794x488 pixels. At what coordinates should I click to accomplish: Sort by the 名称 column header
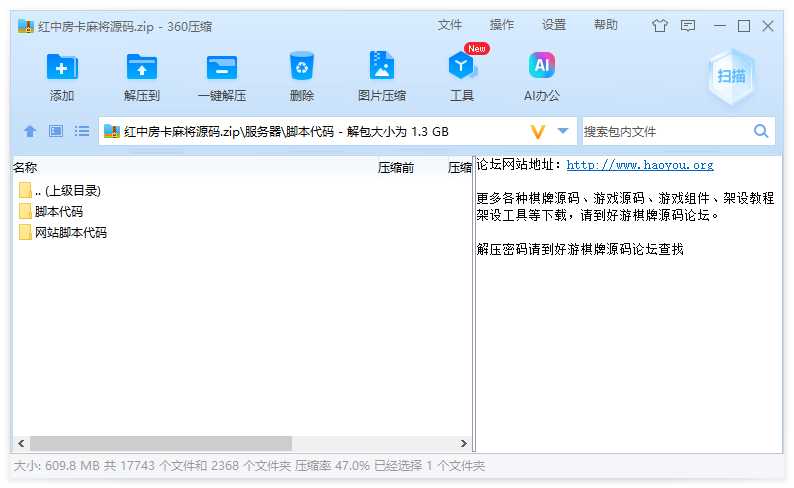[x=25, y=167]
